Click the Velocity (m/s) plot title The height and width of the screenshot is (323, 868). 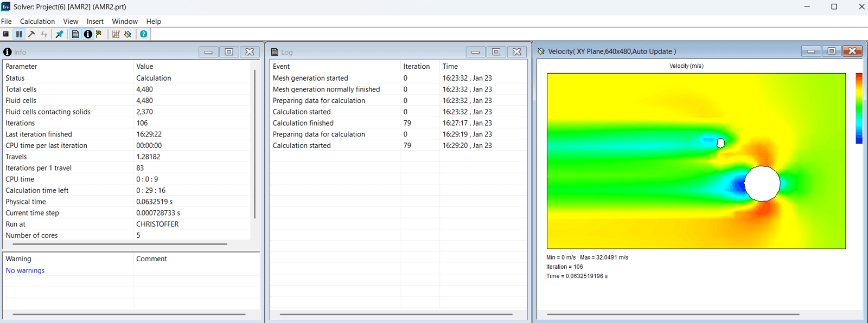(x=686, y=66)
